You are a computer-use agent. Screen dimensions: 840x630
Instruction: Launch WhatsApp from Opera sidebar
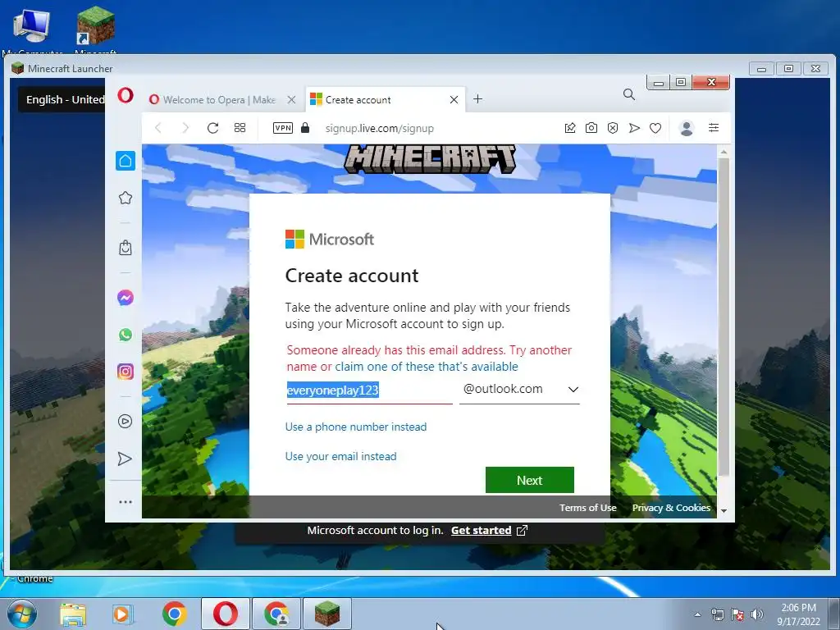126,335
